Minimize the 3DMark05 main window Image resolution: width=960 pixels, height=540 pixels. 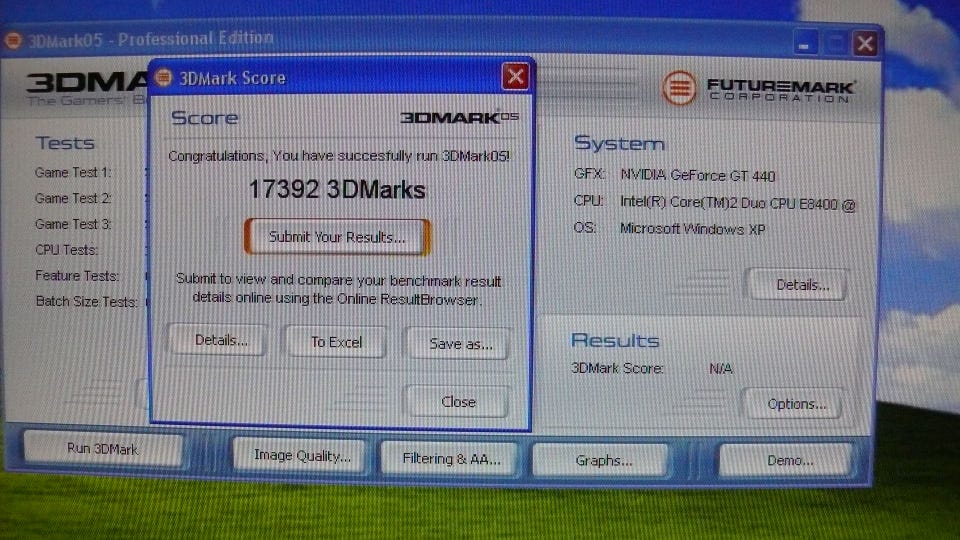coord(804,44)
